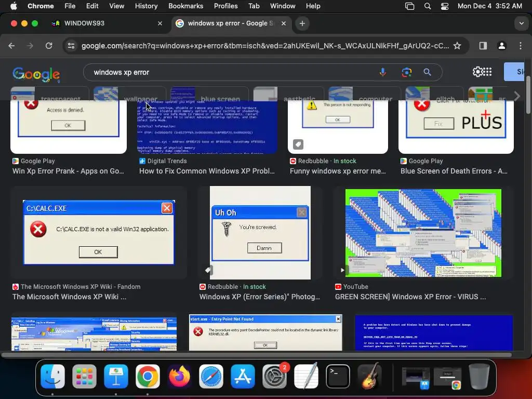Filter results by 'blue screen' chip

(209, 94)
